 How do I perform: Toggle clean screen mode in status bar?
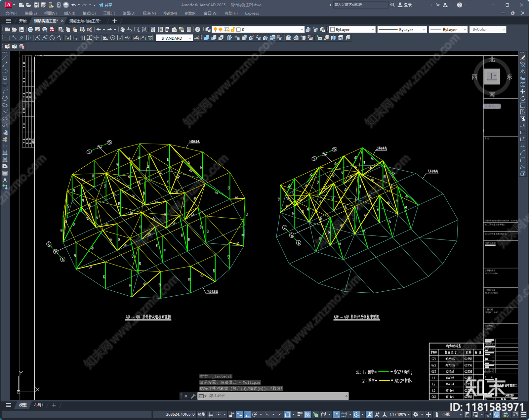[515, 414]
